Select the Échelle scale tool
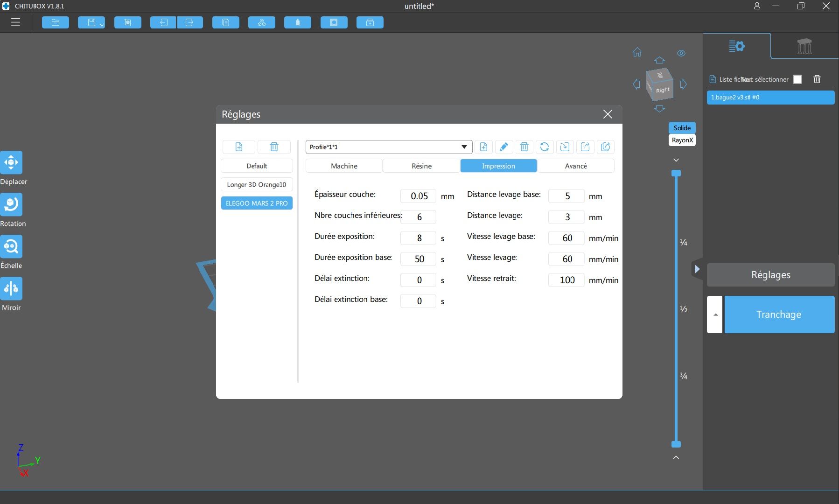 [11, 246]
